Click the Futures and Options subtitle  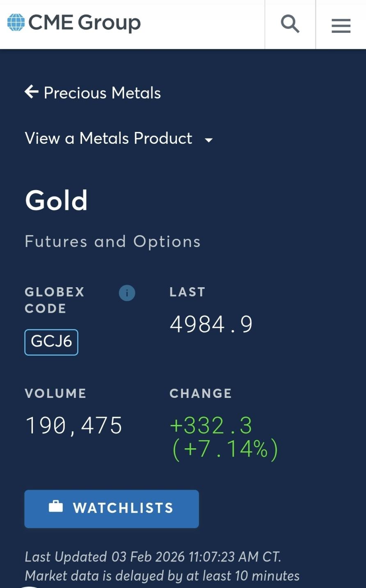click(112, 241)
